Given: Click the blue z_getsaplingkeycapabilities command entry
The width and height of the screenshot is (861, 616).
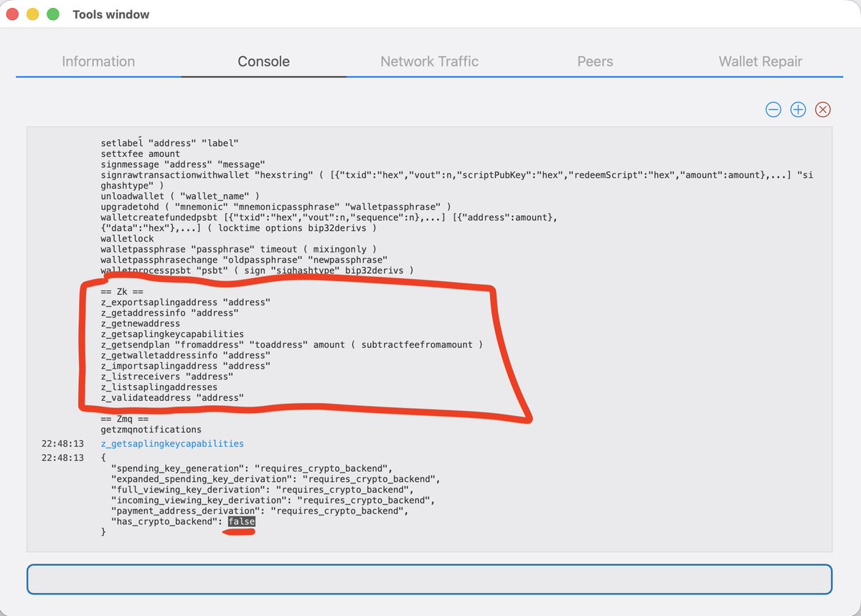Looking at the screenshot, I should [172, 444].
